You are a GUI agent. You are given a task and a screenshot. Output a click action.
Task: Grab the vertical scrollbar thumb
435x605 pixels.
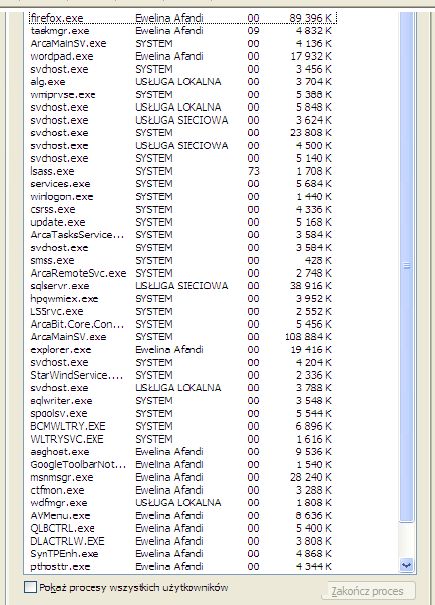(406, 266)
